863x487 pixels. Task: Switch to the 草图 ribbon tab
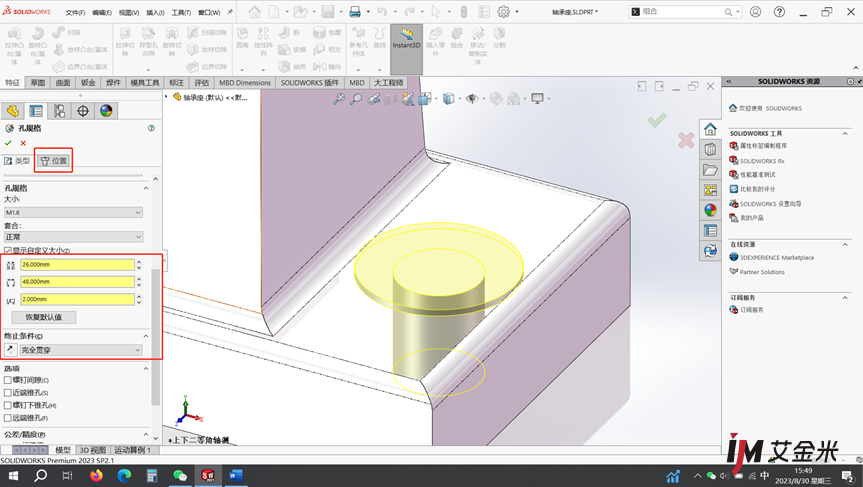pyautogui.click(x=38, y=83)
